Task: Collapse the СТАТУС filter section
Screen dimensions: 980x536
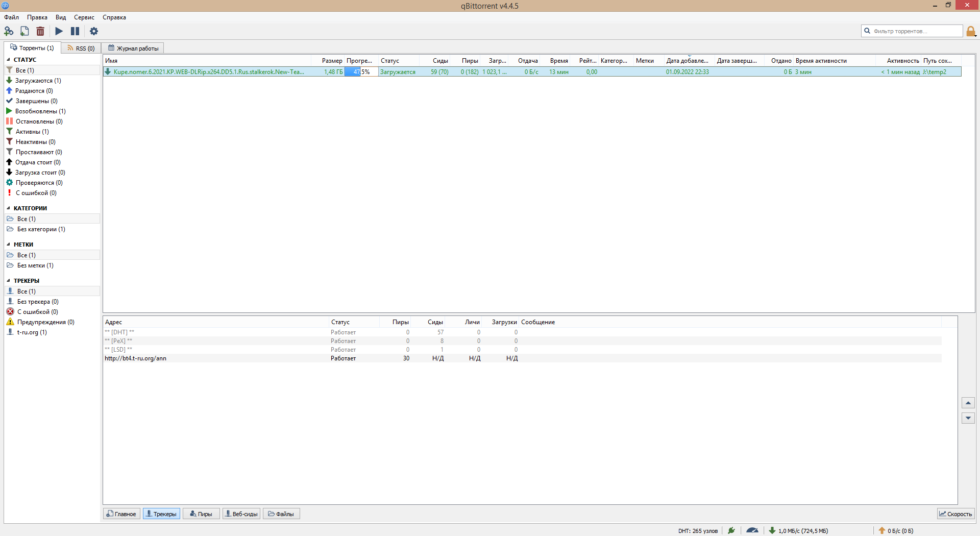Action: (8, 60)
